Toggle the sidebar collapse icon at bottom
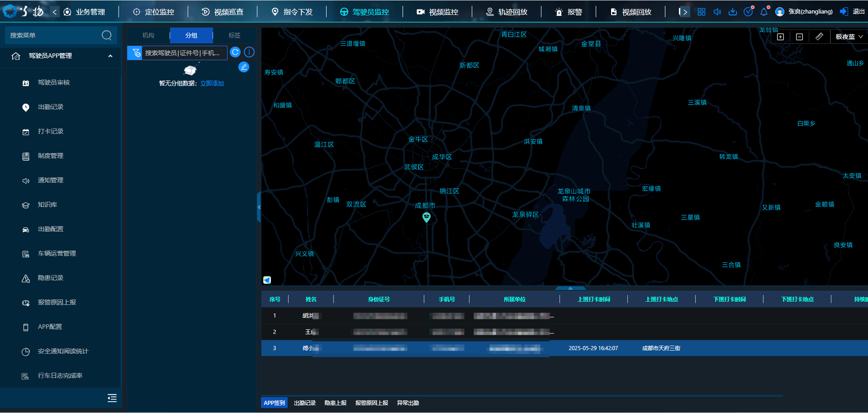Viewport: 868px width, 413px height. click(x=112, y=398)
